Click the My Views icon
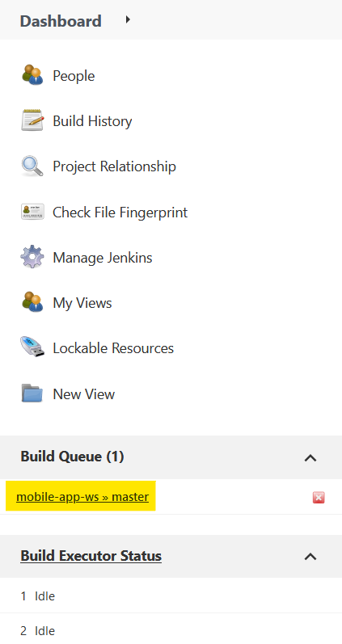 coord(32,302)
